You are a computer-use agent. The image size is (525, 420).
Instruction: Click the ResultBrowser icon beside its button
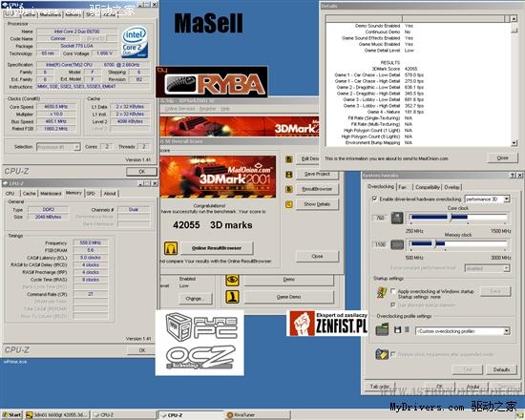(289, 189)
